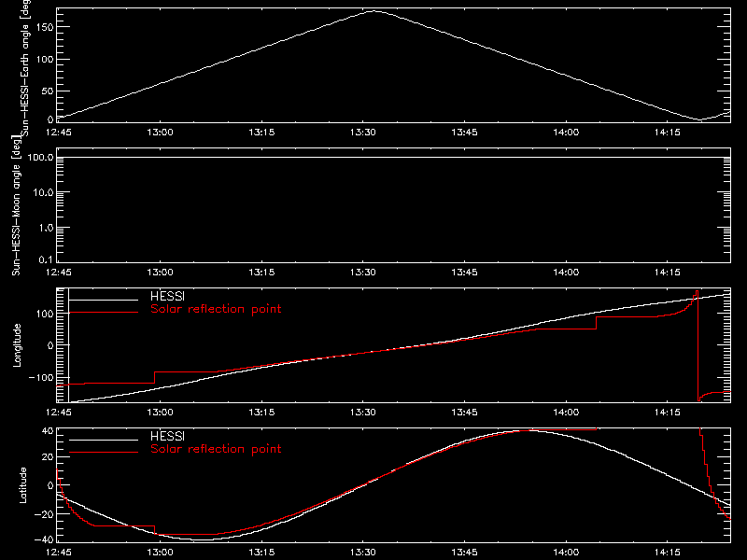This screenshot has height=560, width=747.
Task: Click the 50 tick on Earth angle axis
Action: 48,91
